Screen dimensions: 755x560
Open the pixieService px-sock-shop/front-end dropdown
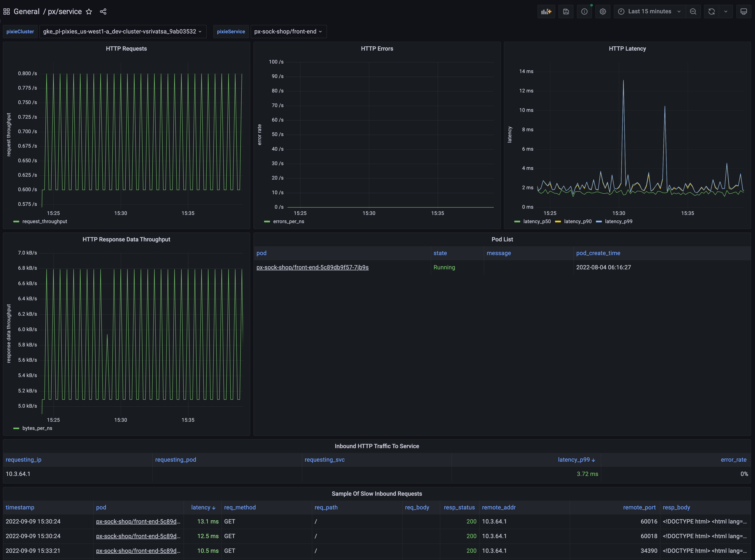pos(288,32)
